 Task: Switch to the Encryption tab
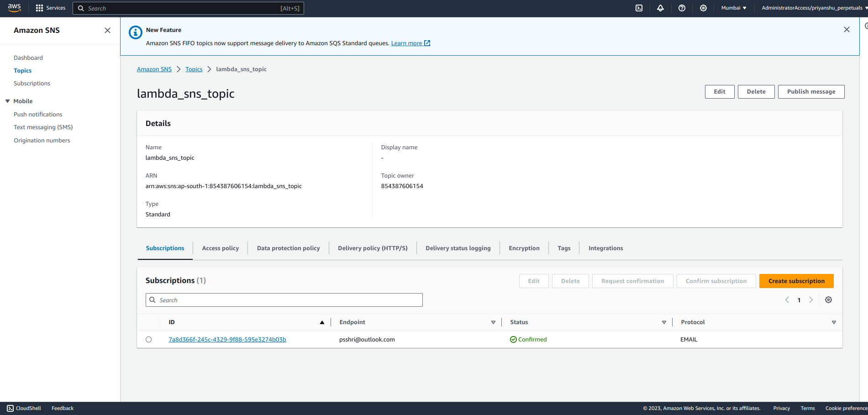pos(524,248)
